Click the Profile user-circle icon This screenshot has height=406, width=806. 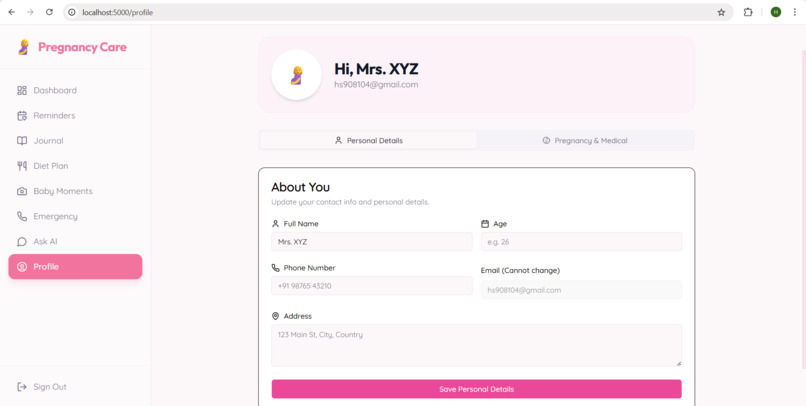point(22,267)
